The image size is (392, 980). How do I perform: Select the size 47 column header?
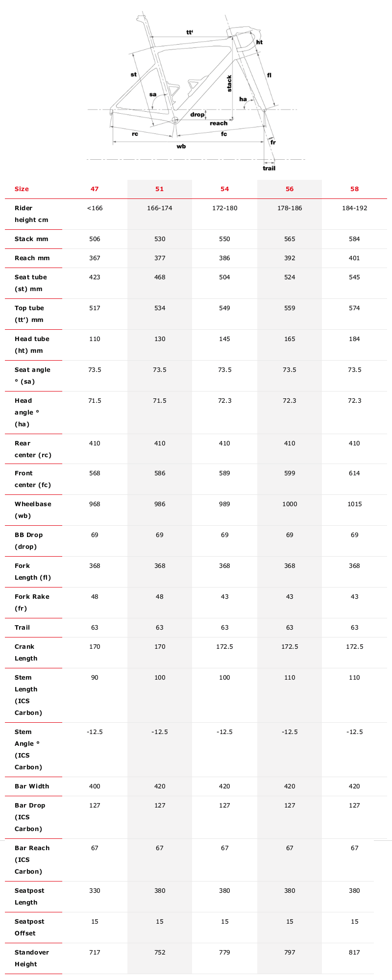pyautogui.click(x=95, y=189)
